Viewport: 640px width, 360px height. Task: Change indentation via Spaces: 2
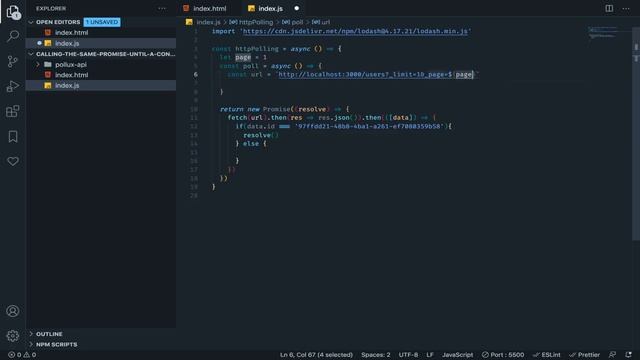click(x=376, y=355)
